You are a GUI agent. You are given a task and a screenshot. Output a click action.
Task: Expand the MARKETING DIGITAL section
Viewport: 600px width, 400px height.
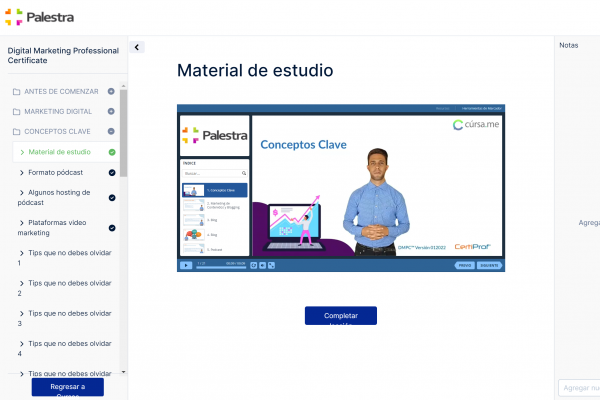coord(111,112)
